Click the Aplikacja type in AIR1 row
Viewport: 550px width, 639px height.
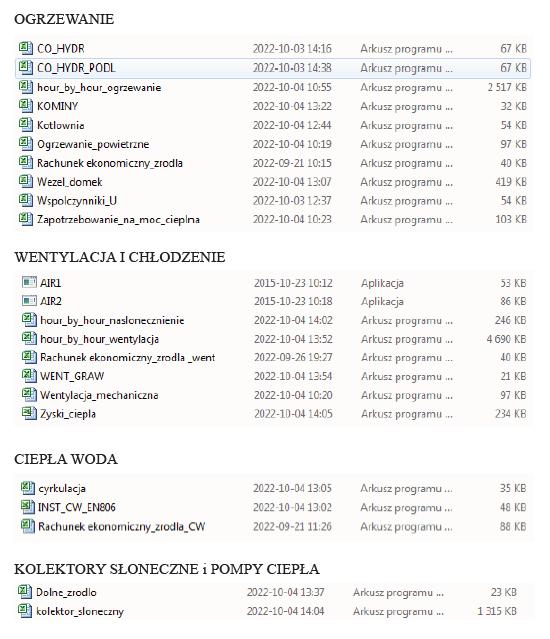pos(382,282)
